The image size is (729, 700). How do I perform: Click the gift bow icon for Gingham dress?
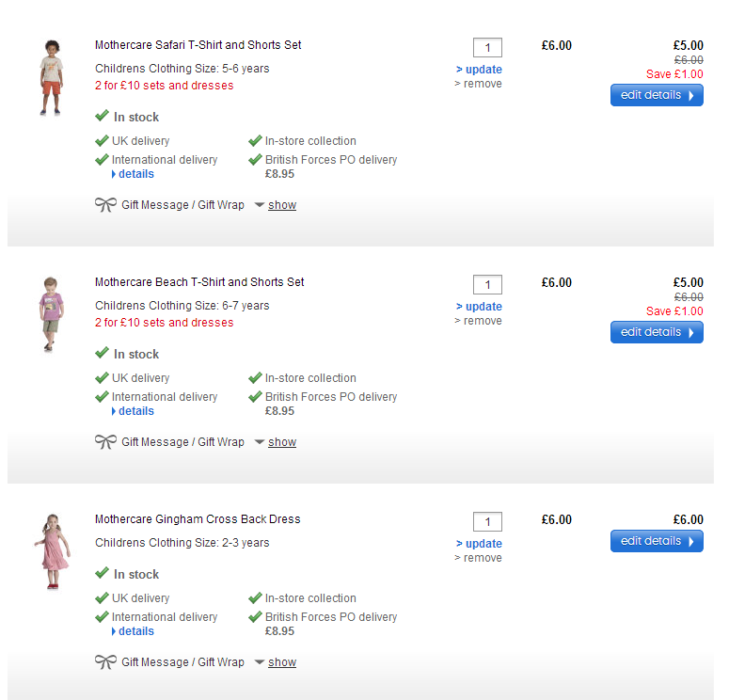[x=105, y=662]
